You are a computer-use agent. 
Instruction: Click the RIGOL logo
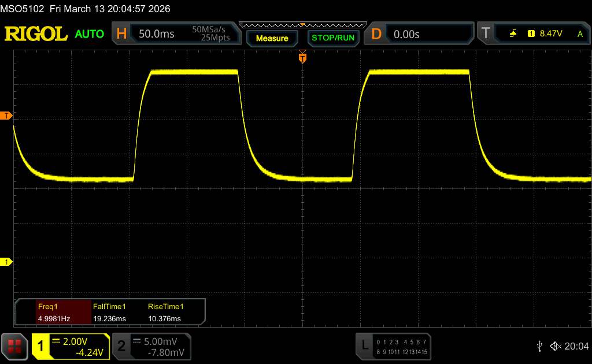tap(36, 34)
